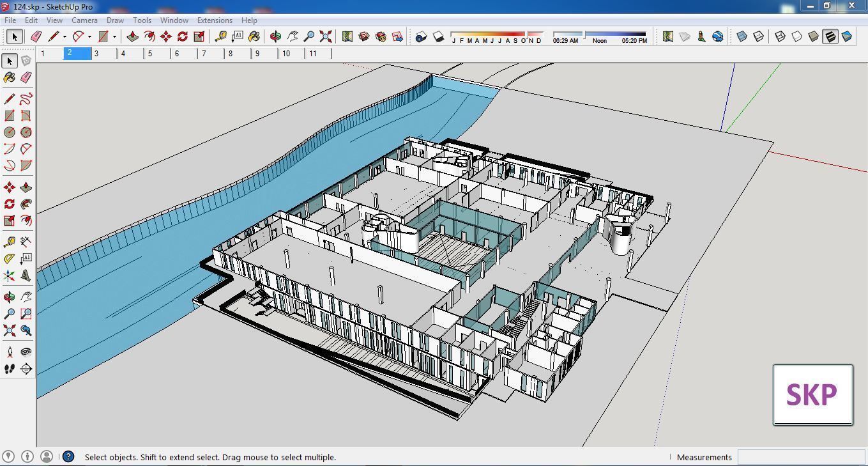Switch to Shaded With Textures style
The image size is (868, 466).
click(830, 36)
